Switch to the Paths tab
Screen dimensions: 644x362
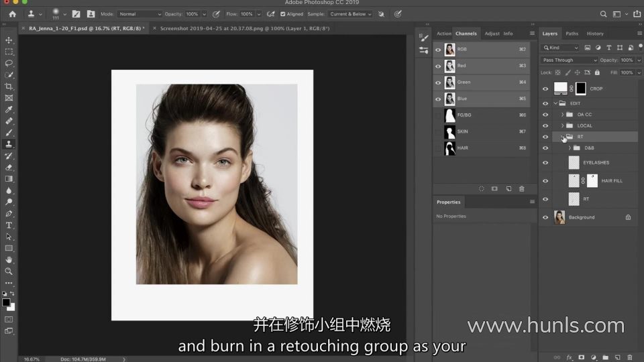click(x=572, y=34)
